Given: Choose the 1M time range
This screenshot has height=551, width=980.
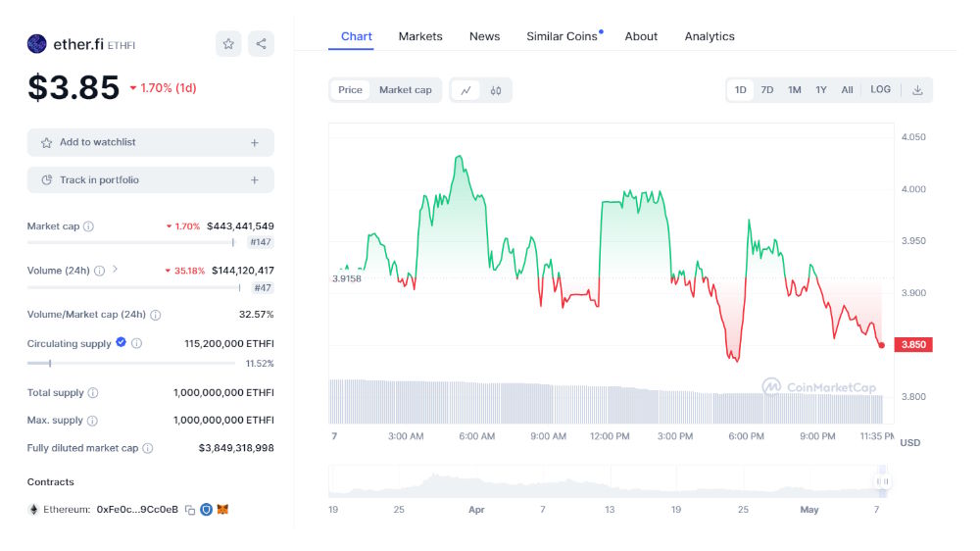Looking at the screenshot, I should point(795,90).
